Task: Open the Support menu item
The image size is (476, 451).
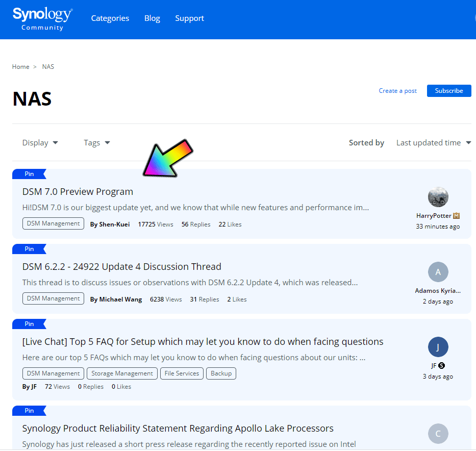Action: coord(189,18)
